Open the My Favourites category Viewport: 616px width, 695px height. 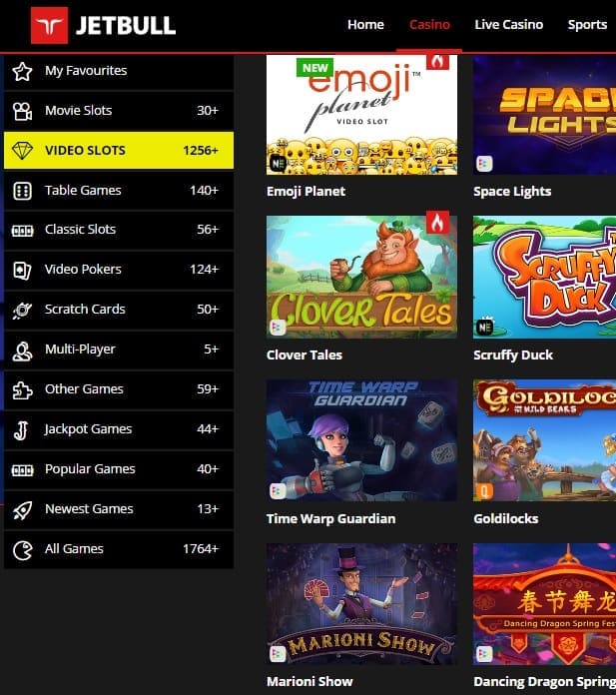[119, 71]
